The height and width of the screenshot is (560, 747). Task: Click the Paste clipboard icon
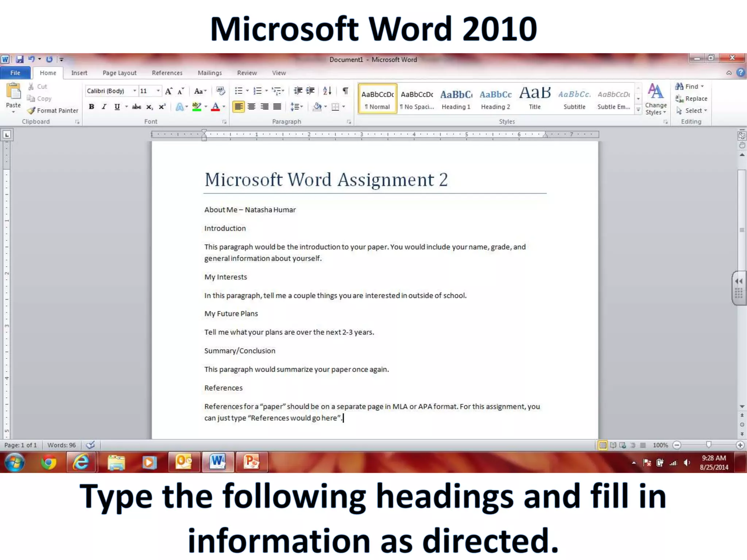tap(13, 91)
